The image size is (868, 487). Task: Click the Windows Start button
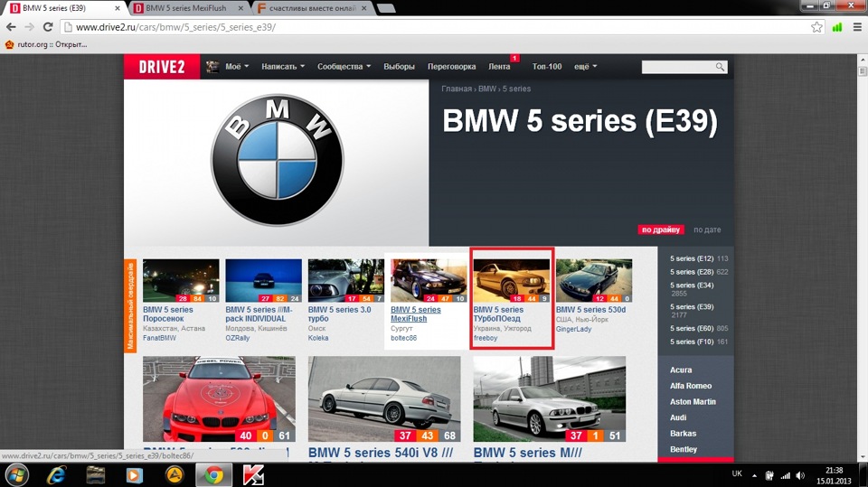[16, 475]
